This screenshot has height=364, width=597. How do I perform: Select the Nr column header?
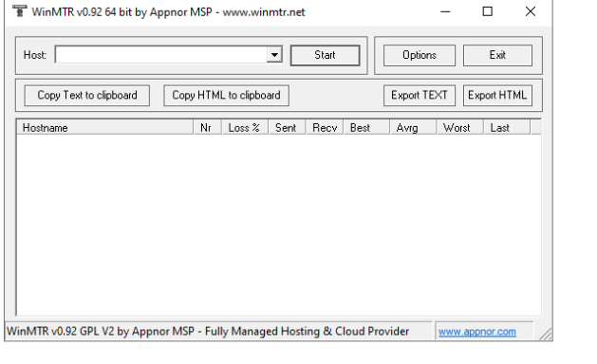coord(208,127)
